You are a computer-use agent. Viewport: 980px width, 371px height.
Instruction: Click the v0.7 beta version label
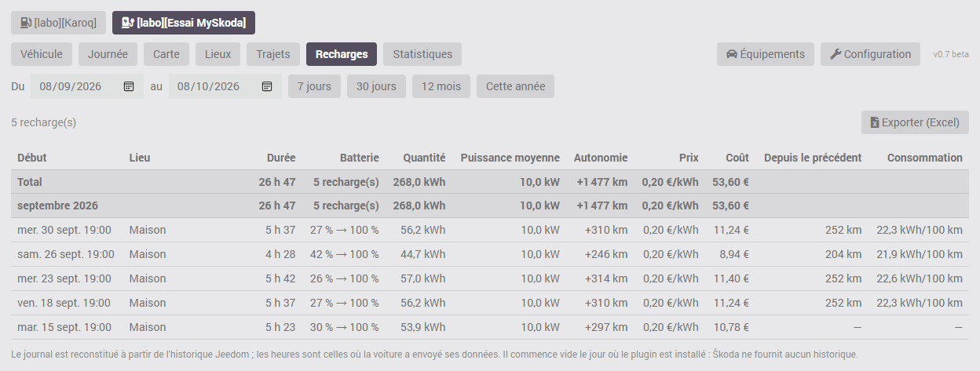click(951, 54)
